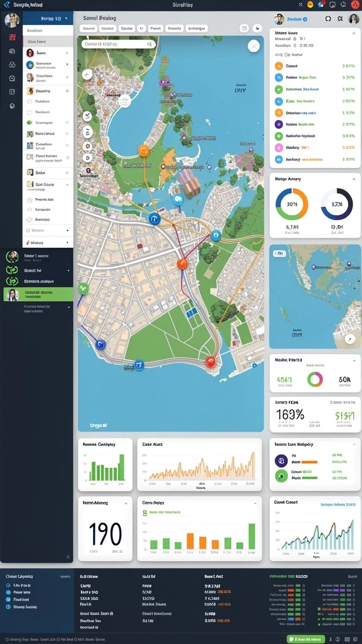The image size is (362, 644).
Task: Toggle the first radio option in the bottom-left panel
Action: click(8, 585)
